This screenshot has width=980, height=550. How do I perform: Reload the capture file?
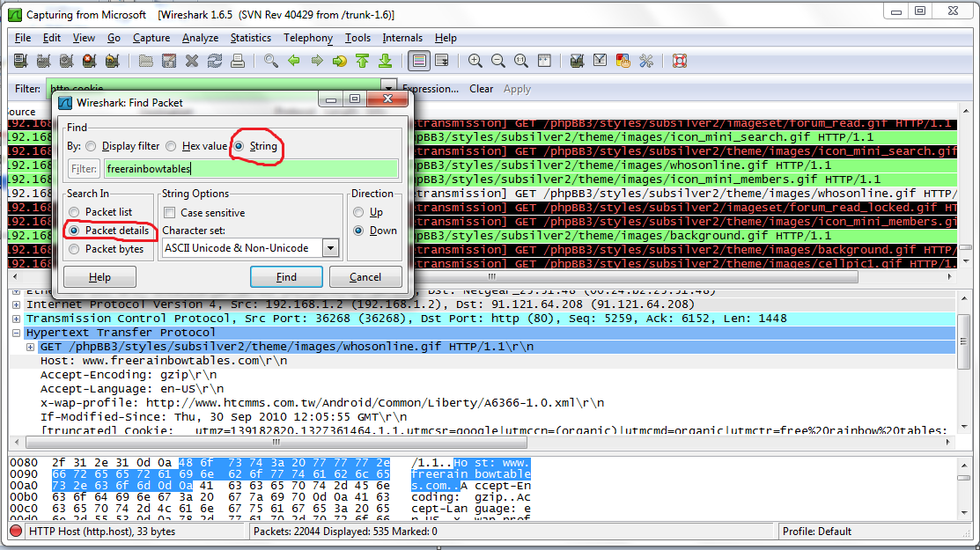214,61
